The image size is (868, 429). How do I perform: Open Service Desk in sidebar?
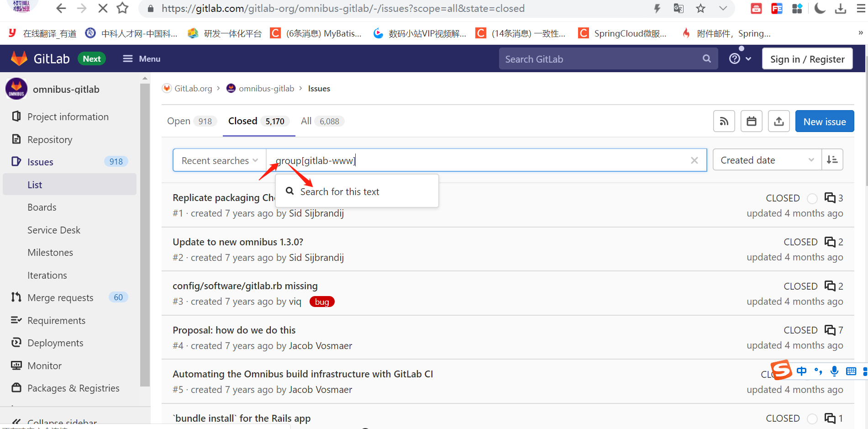pos(54,230)
